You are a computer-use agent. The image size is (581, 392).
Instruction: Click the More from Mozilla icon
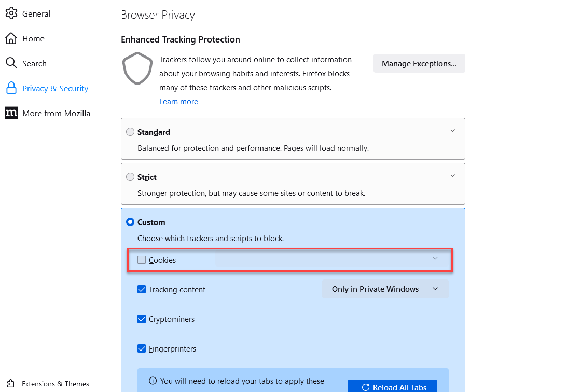[x=11, y=113]
